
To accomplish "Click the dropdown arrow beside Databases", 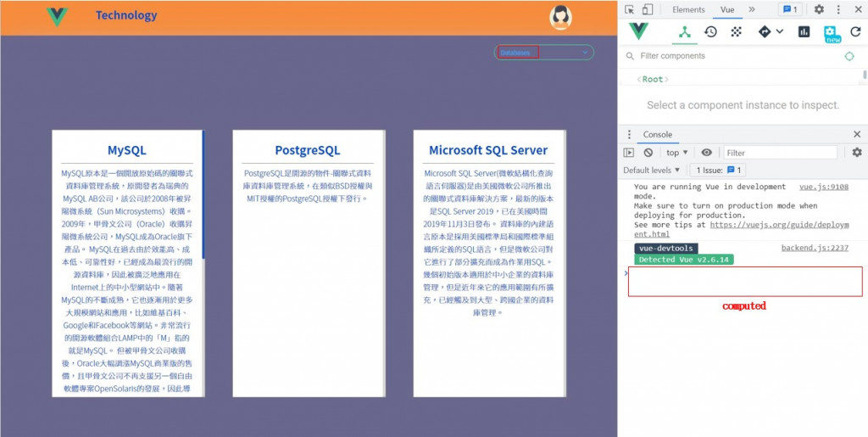I will (x=585, y=53).
